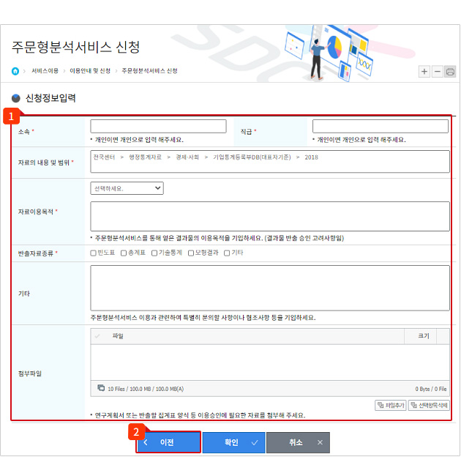Click the 선택항목삭제 button
This screenshot has width=461, height=476.
(x=429, y=405)
